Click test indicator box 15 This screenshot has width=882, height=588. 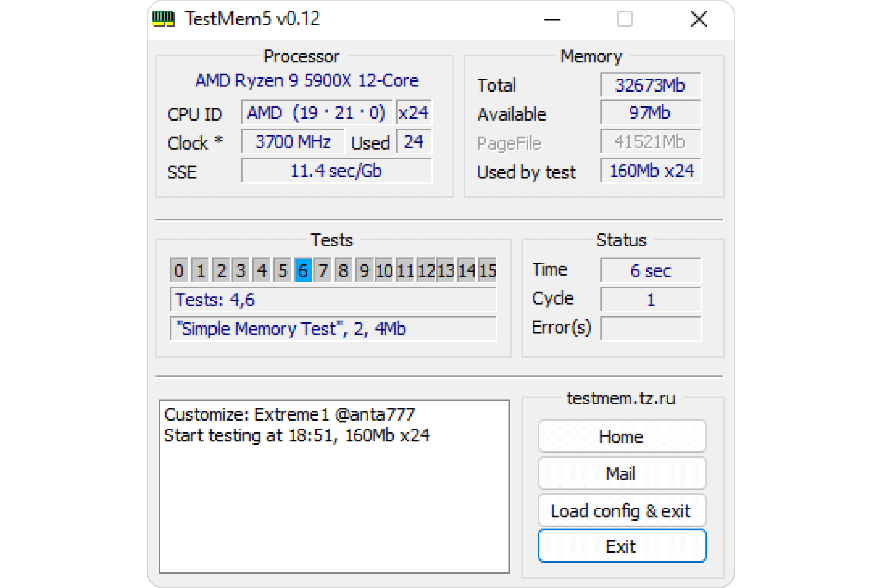[487, 270]
